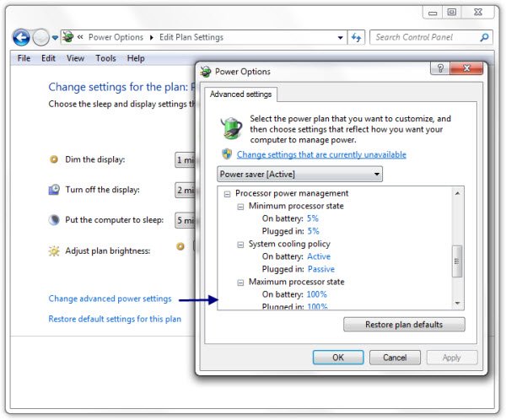Click cooling policy Plugged in Passive value
The width and height of the screenshot is (506, 420).
coord(321,269)
